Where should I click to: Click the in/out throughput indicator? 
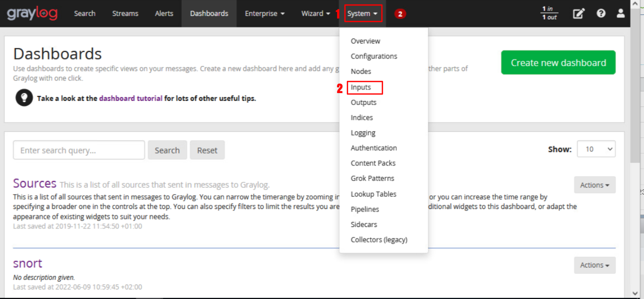pyautogui.click(x=550, y=13)
